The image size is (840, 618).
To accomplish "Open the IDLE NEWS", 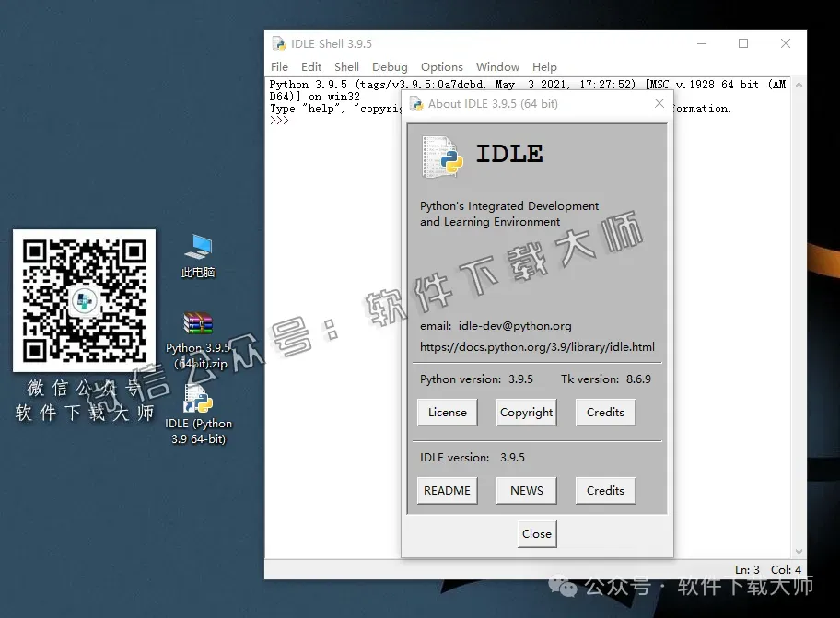I will coord(526,491).
